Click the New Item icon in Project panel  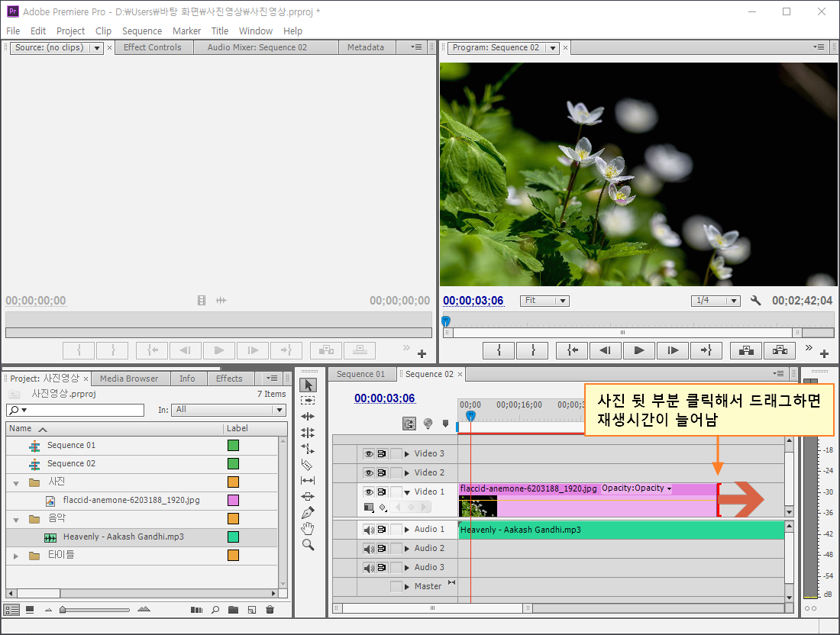[252, 609]
